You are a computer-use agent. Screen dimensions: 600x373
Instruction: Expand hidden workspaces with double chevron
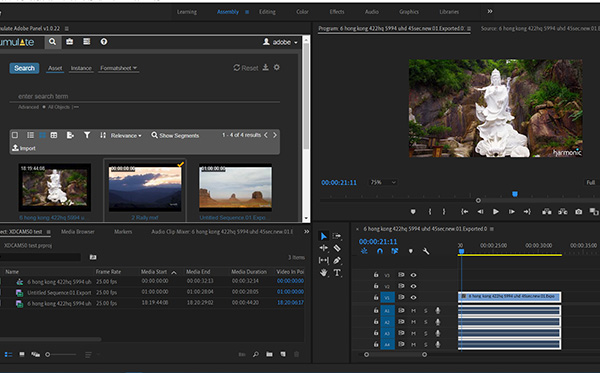[490, 11]
